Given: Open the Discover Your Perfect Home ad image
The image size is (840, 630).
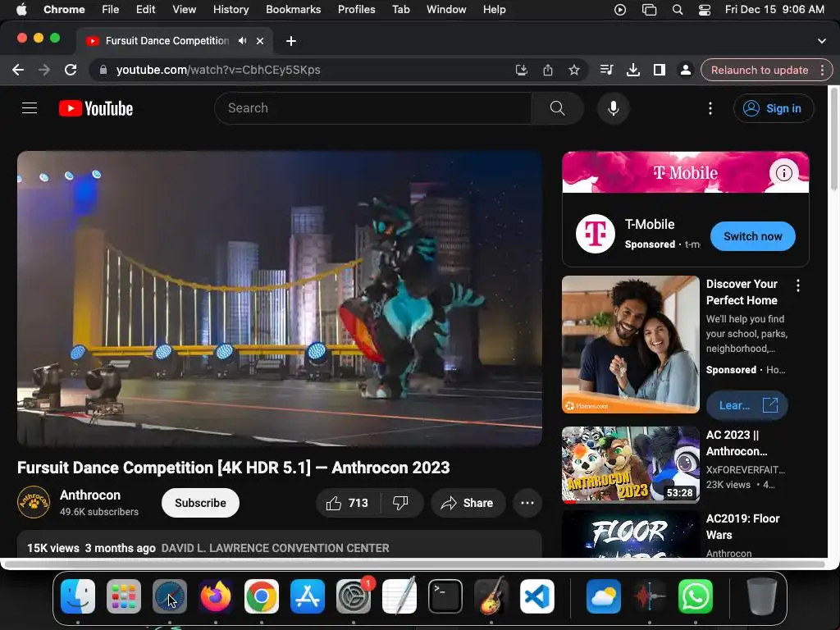Looking at the screenshot, I should coord(631,345).
